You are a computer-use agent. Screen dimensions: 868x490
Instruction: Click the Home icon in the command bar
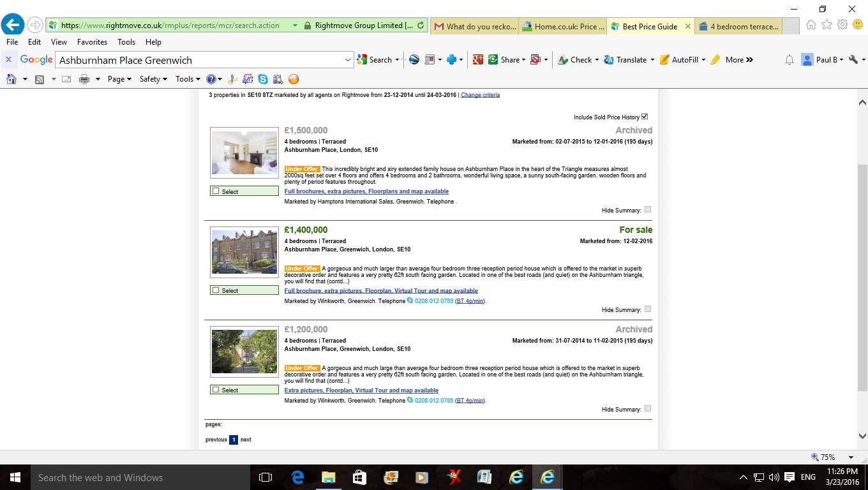(x=11, y=79)
